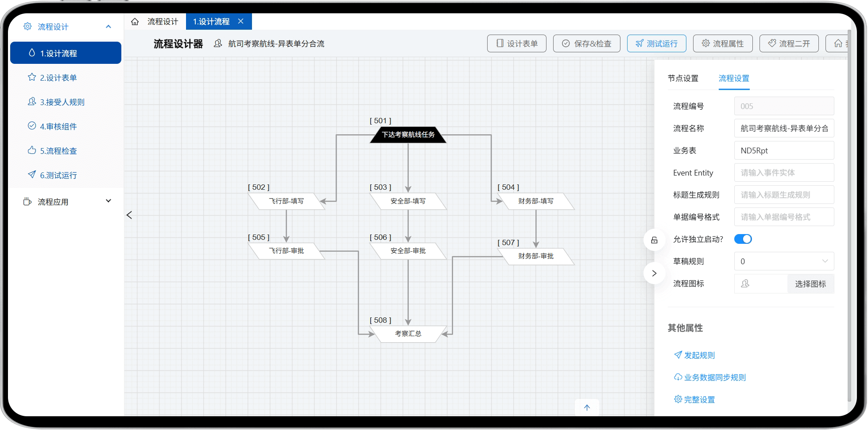Click the 测试运行 toolbar button
Viewport: 868px width, 430px height.
pyautogui.click(x=656, y=43)
